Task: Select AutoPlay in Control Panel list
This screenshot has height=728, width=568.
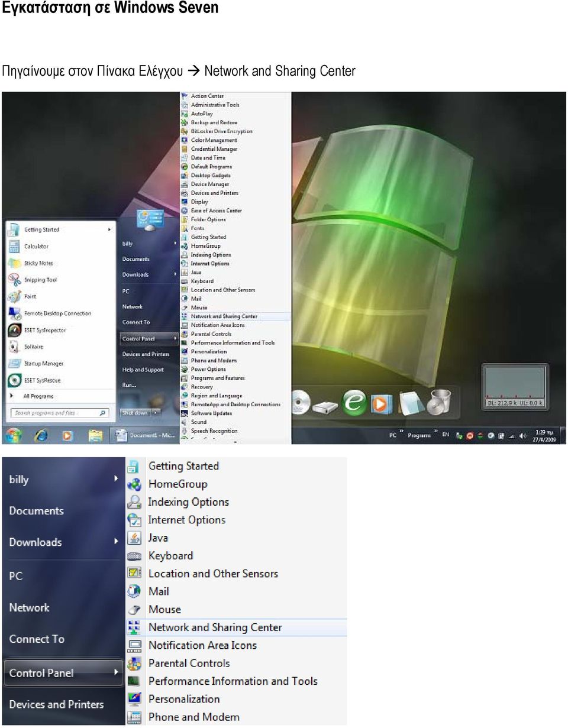Action: coord(201,114)
